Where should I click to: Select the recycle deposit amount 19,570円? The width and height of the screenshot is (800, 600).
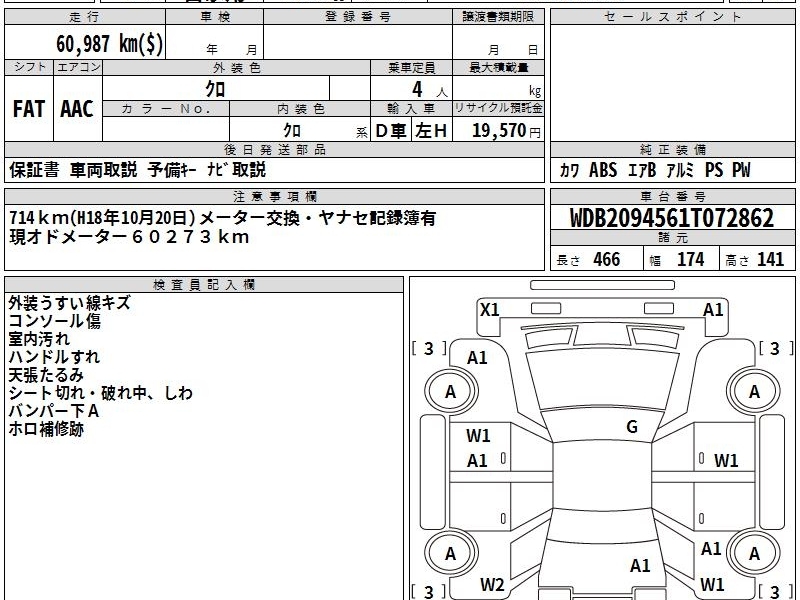pos(506,131)
